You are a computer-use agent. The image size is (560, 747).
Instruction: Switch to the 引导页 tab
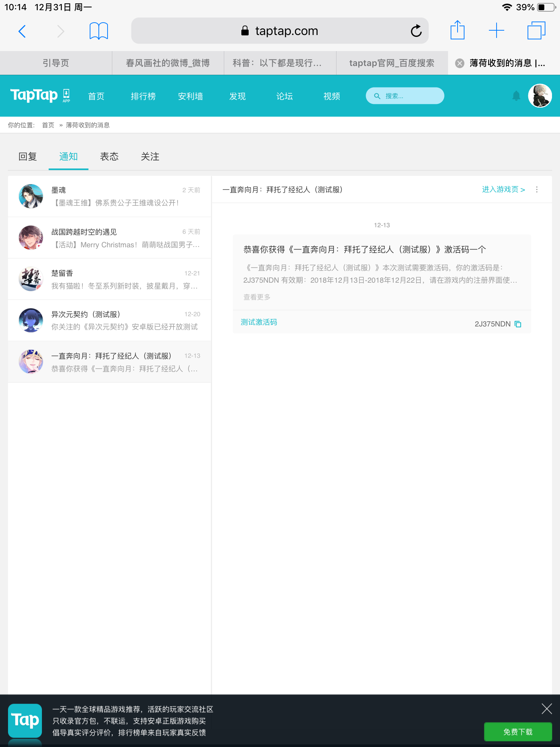coord(56,63)
